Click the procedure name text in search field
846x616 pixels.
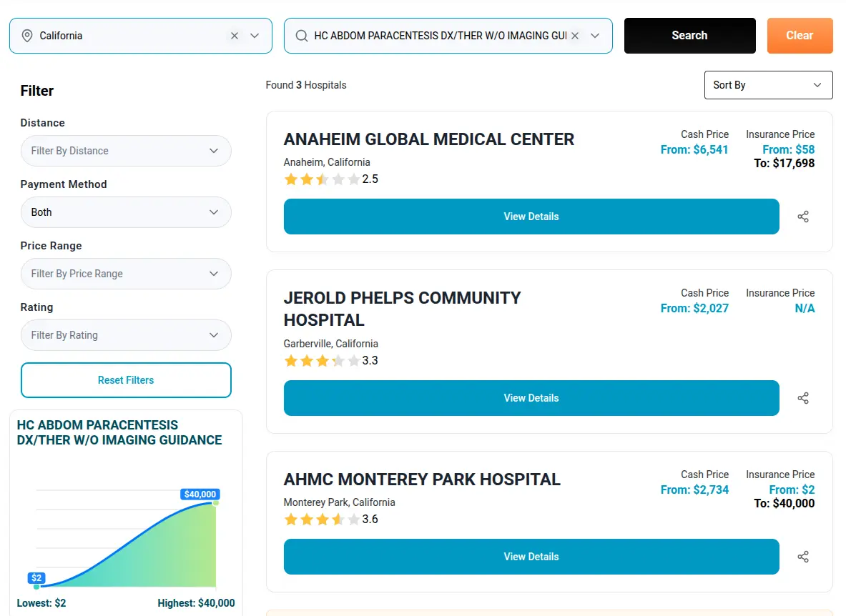(x=441, y=36)
